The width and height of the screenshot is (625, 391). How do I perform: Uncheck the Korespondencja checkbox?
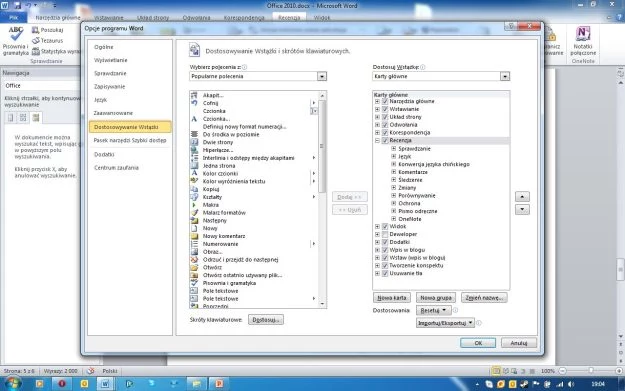click(385, 132)
